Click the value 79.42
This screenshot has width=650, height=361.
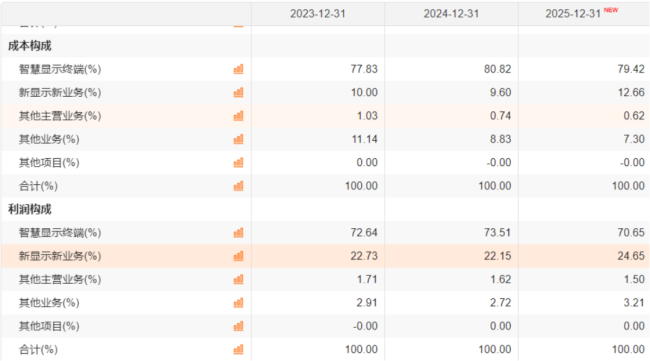[631, 69]
